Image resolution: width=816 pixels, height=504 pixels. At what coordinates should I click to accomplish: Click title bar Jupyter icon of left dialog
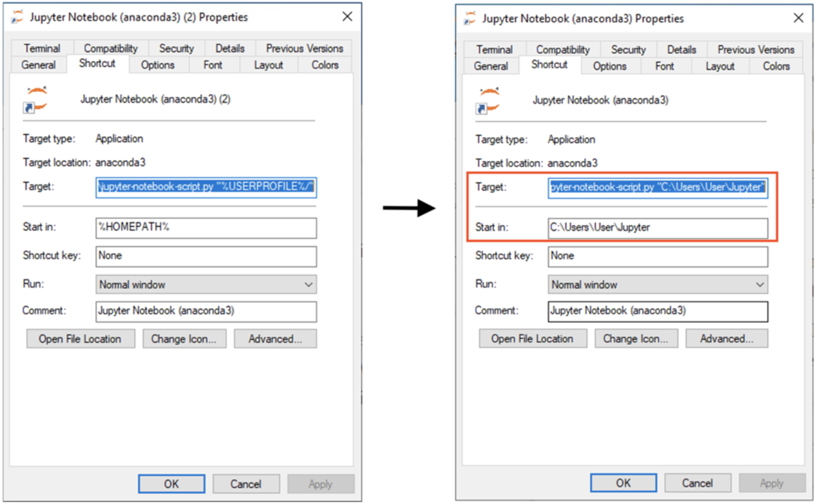click(17, 17)
